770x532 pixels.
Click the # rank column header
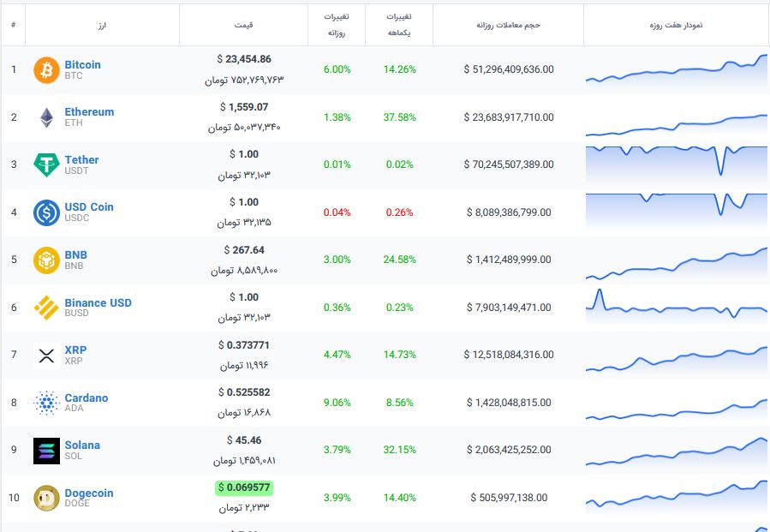13,25
